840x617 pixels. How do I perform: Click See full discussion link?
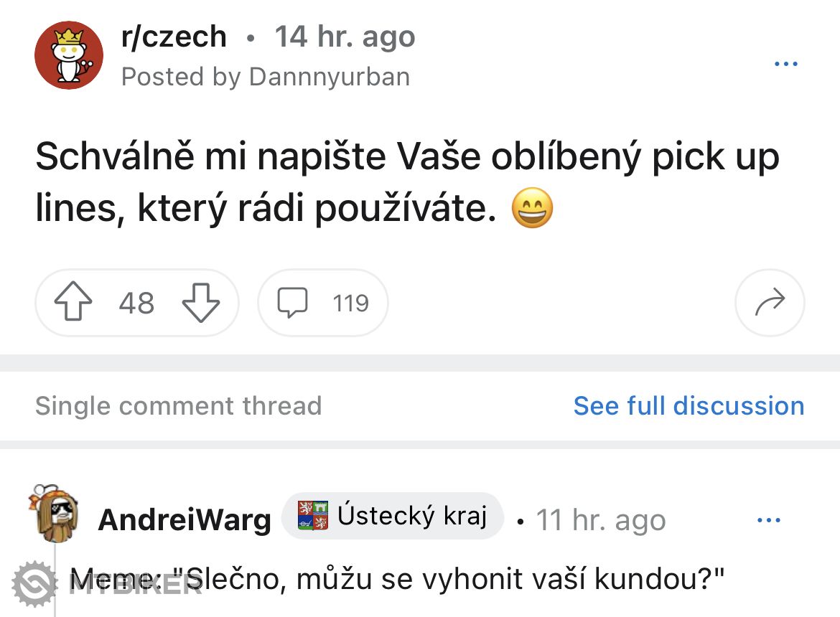[x=688, y=406]
